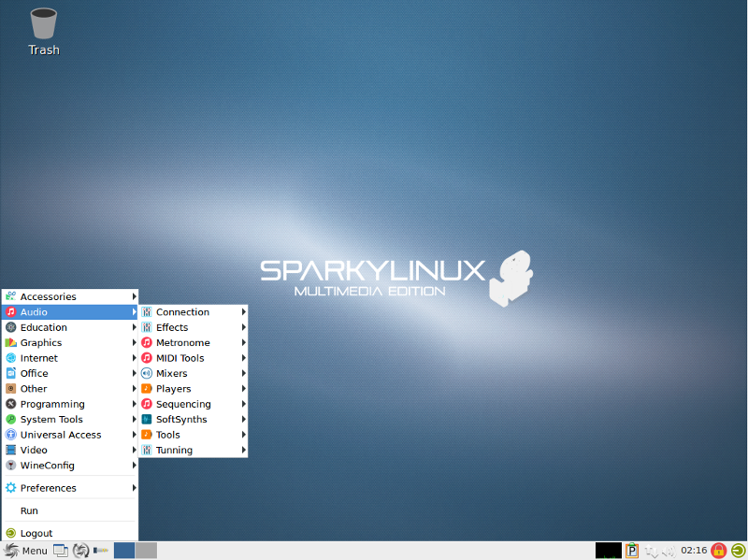The image size is (748, 560).
Task: Expand the Effects submenu arrow
Action: [243, 327]
